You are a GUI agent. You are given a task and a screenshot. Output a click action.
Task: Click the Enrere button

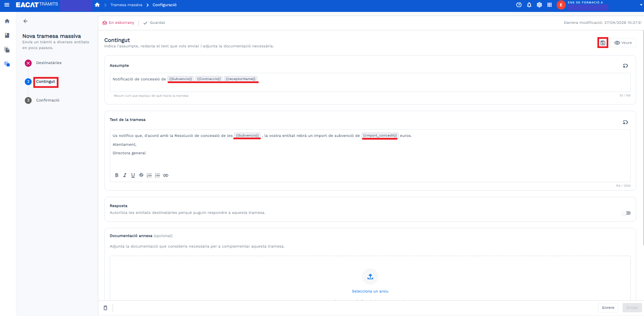[608, 307]
